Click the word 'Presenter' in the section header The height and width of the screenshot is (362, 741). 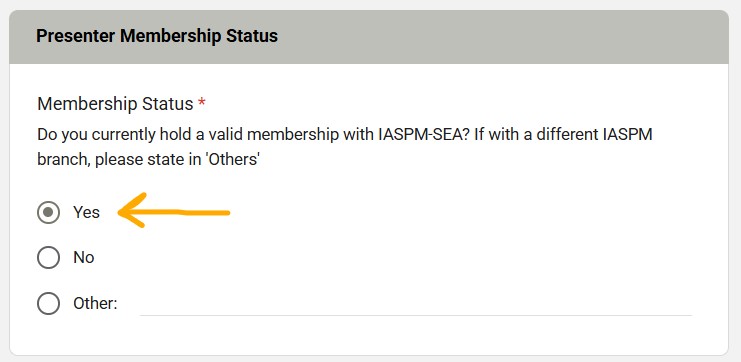click(76, 36)
